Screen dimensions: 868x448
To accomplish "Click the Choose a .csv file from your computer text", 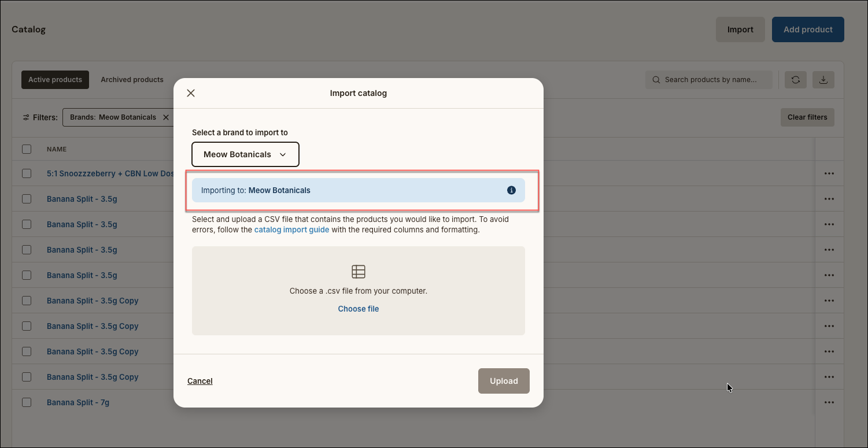I will (359, 291).
